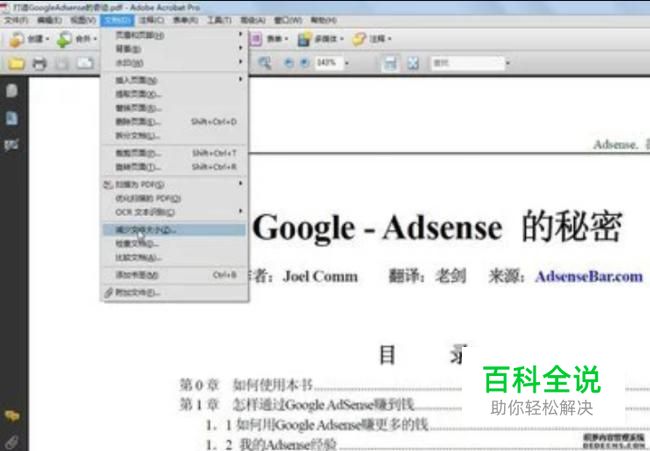Open the File (文件) menu
The height and width of the screenshot is (451, 650).
click(16, 20)
